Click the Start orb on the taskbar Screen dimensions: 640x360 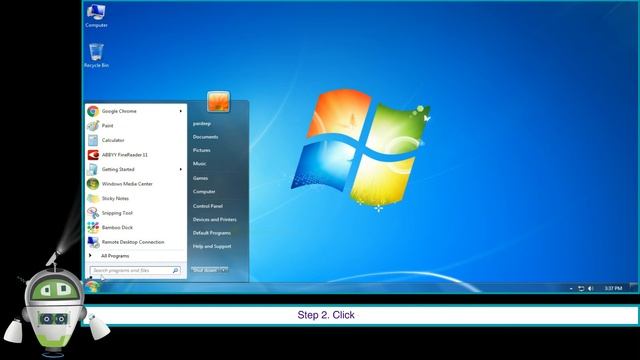(93, 287)
